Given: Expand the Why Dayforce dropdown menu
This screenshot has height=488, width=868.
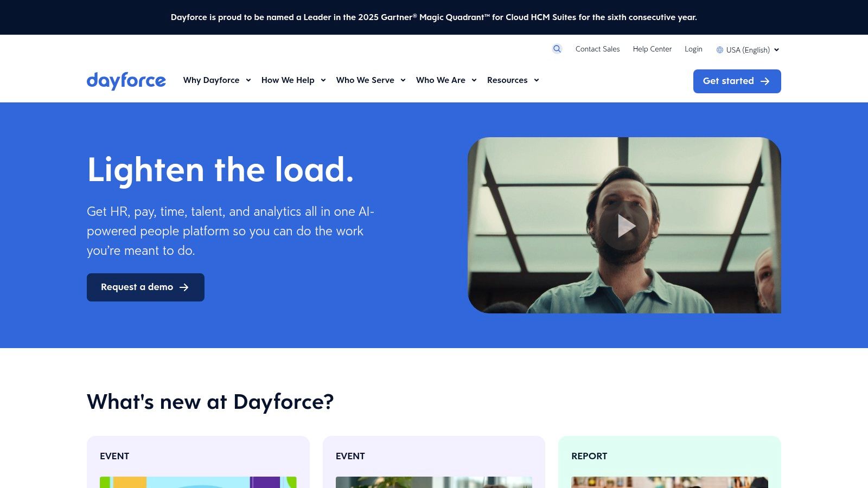Looking at the screenshot, I should [x=212, y=80].
